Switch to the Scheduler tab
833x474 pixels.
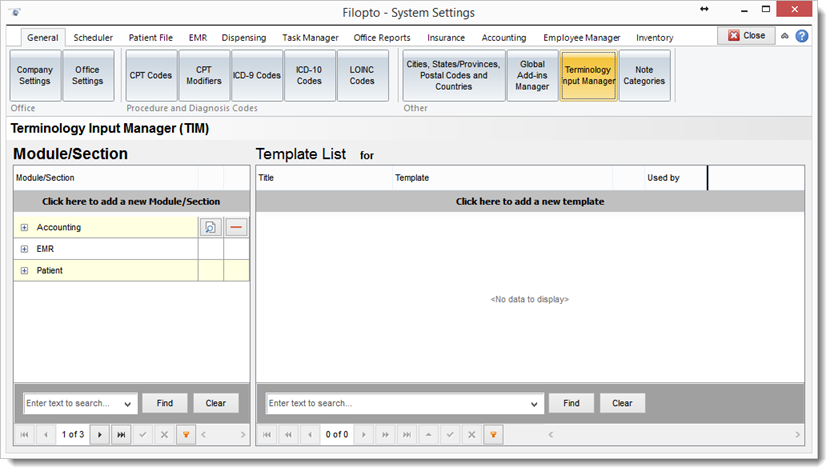[93, 38]
